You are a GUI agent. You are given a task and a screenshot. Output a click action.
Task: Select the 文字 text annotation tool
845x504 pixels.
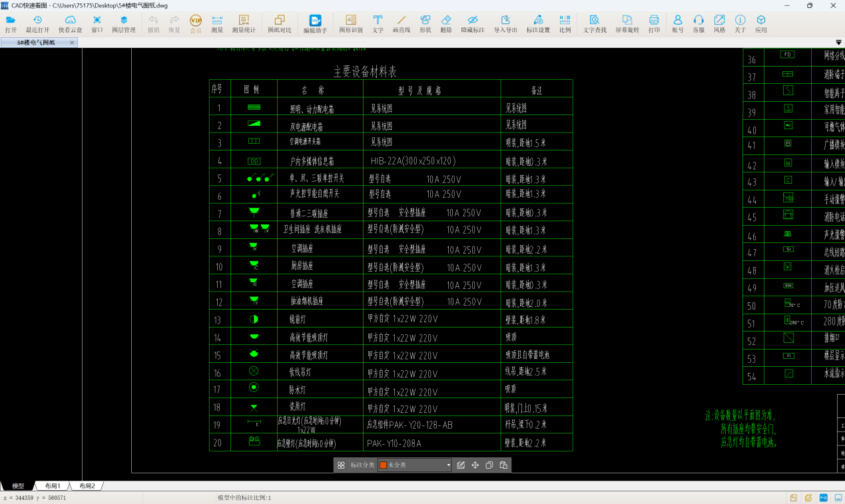pyautogui.click(x=378, y=24)
